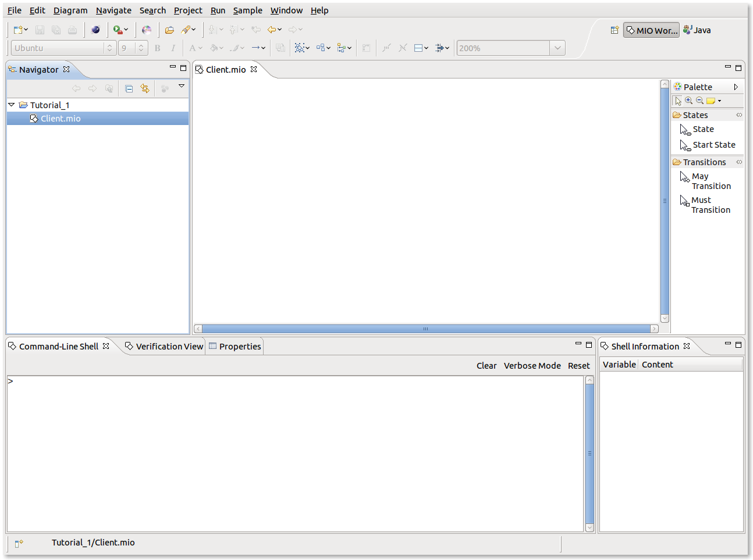Switch to the Verification View tab
This screenshot has width=753, height=560.
click(x=169, y=347)
